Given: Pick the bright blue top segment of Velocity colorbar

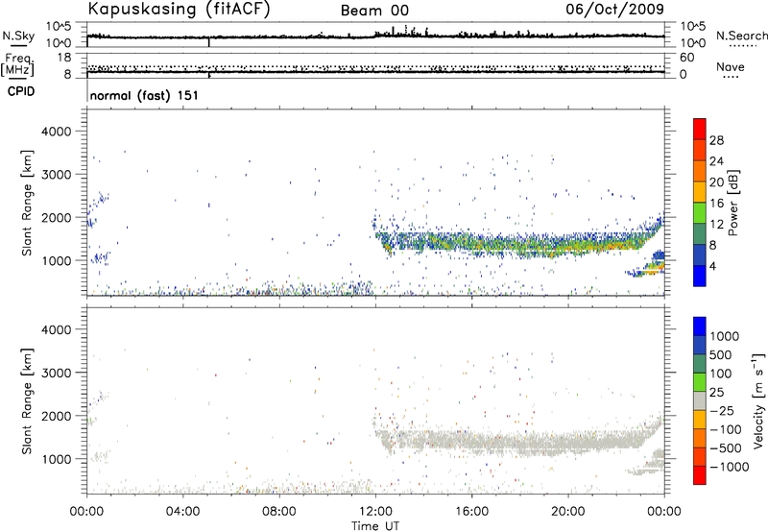Looking at the screenshot, I should pos(700,326).
